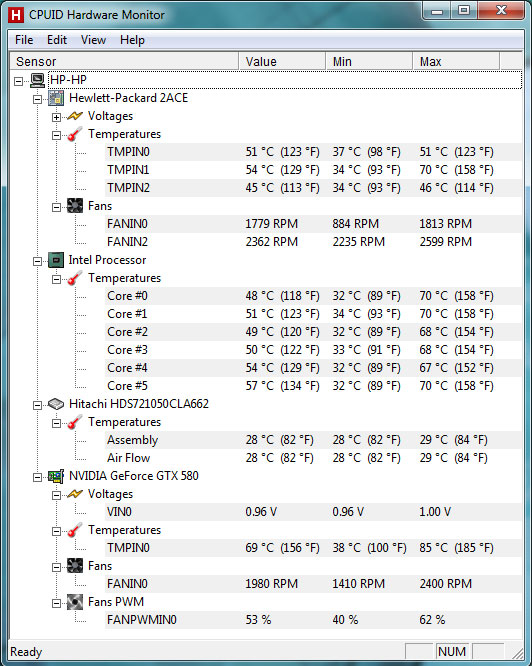Screen dimensions: 532x666
Task: Select the Core #4 row
Action: (x=313, y=368)
